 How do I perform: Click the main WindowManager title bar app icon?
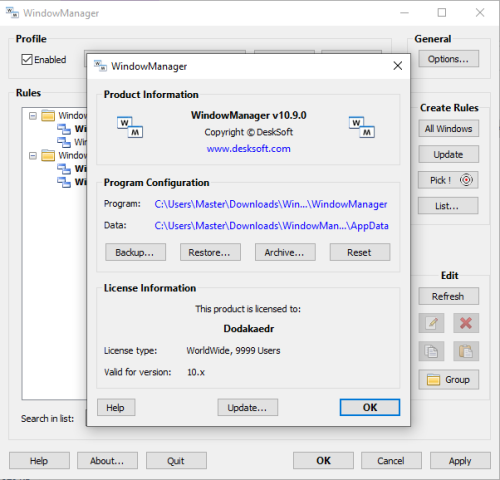tap(12, 13)
